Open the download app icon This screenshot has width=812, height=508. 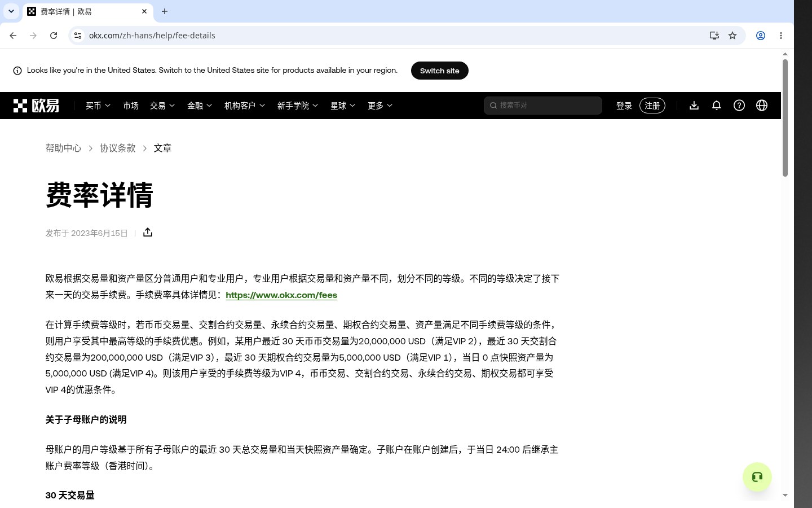[x=694, y=106]
